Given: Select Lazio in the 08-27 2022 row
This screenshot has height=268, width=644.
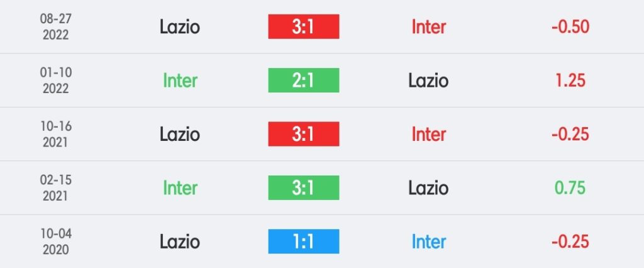Looking at the screenshot, I should pos(180,27).
